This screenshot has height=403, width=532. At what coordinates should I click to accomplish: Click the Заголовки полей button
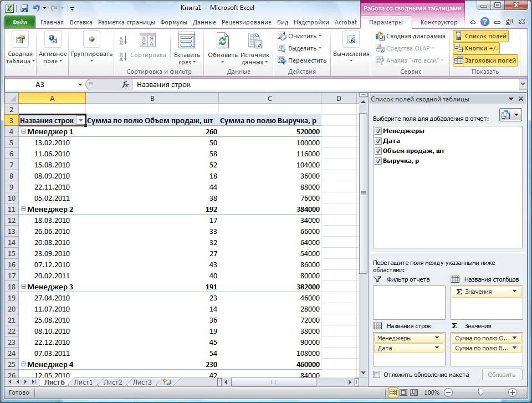coord(485,60)
